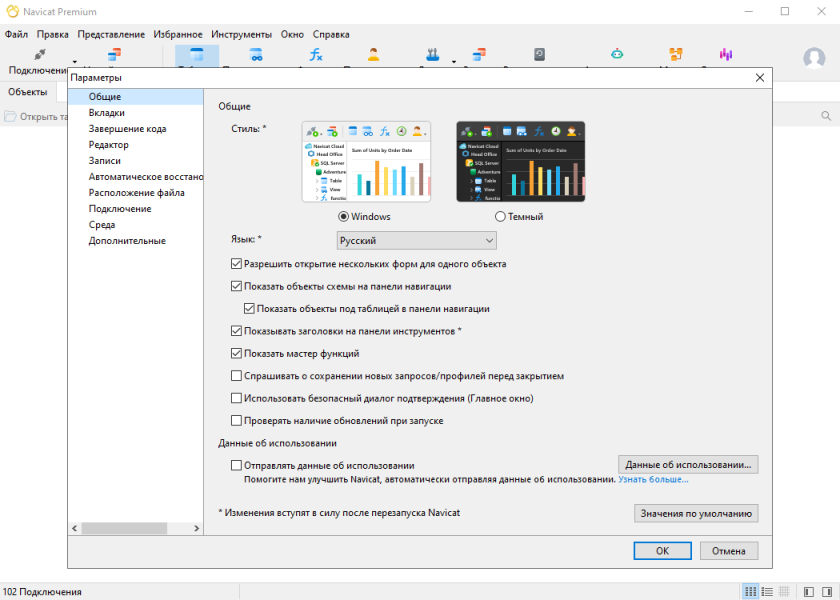Click the user account avatar icon
840x600 pixels.
814,58
